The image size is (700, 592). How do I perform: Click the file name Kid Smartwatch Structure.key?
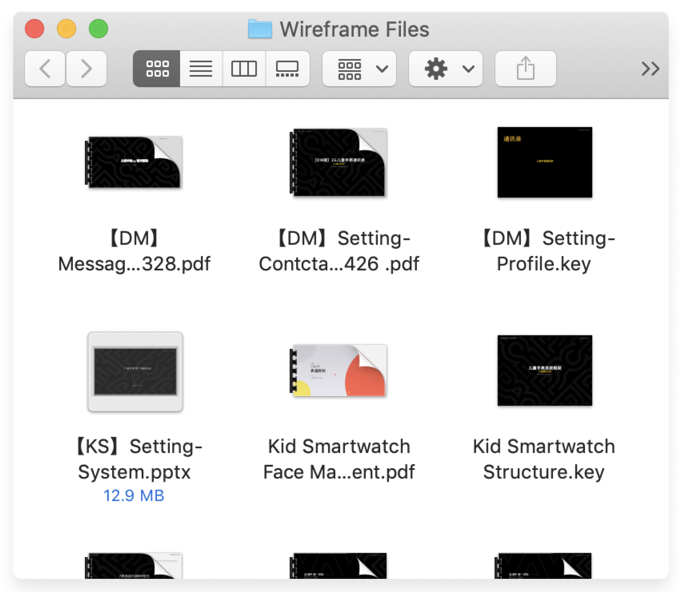tap(544, 459)
